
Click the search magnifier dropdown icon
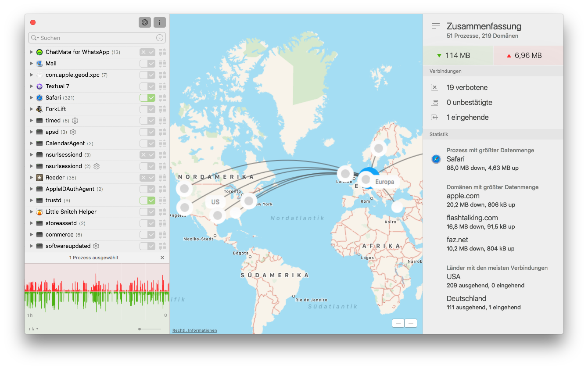tap(35, 38)
